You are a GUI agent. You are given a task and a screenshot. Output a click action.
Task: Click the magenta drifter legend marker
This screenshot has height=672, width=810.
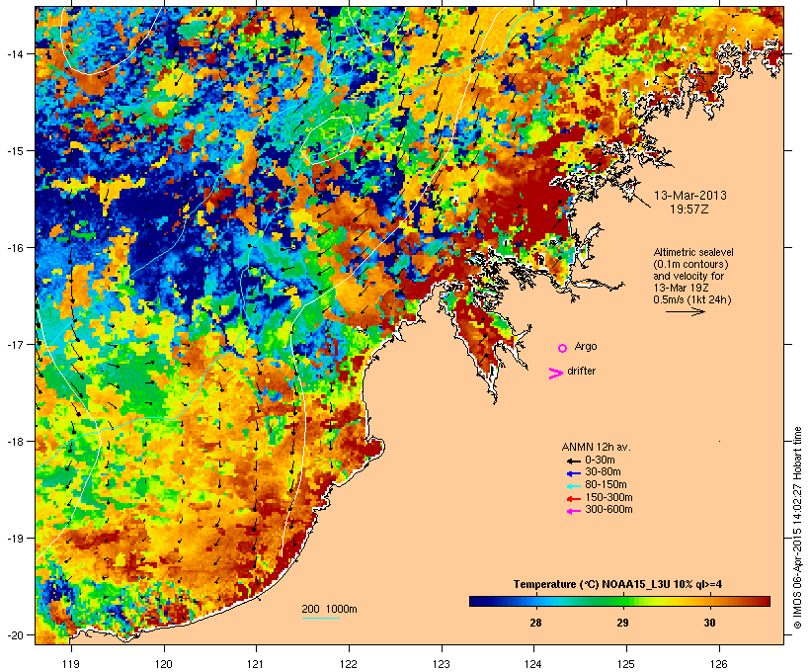tap(555, 374)
